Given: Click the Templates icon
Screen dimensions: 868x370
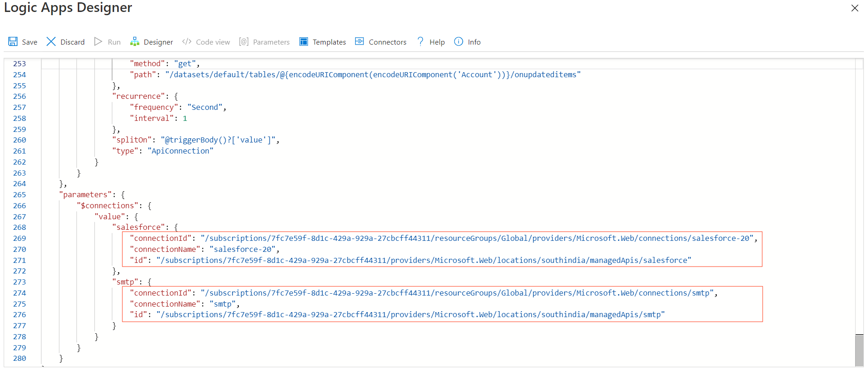Looking at the screenshot, I should click(304, 42).
